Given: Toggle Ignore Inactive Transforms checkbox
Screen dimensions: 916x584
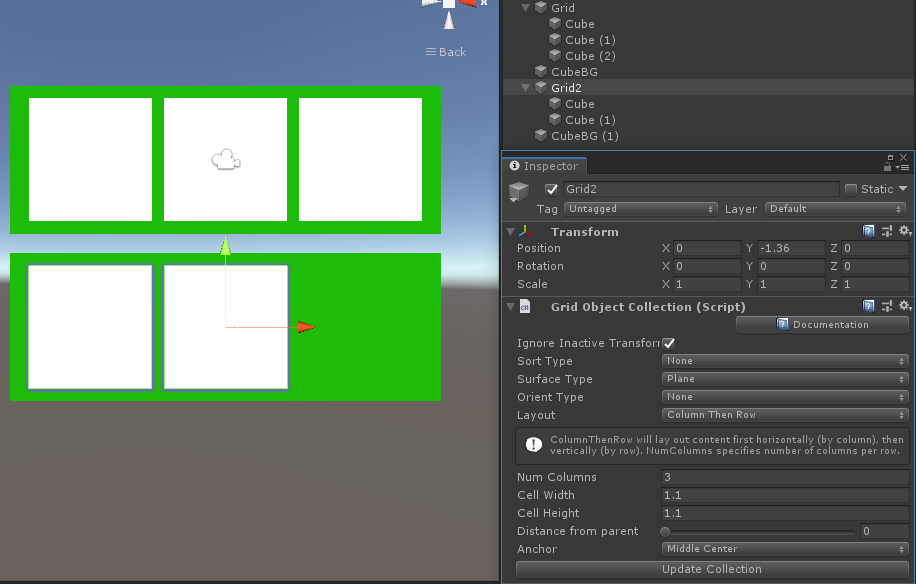Looking at the screenshot, I should point(669,343).
